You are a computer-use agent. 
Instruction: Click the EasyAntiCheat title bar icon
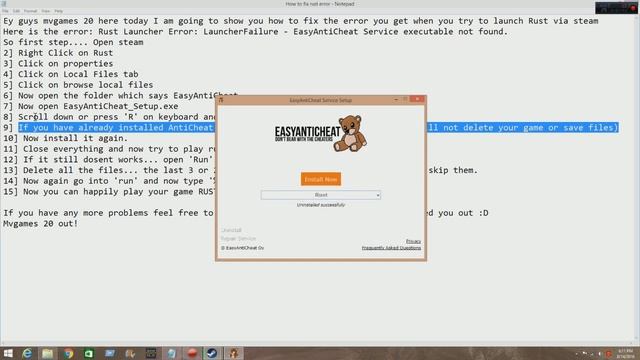221,100
